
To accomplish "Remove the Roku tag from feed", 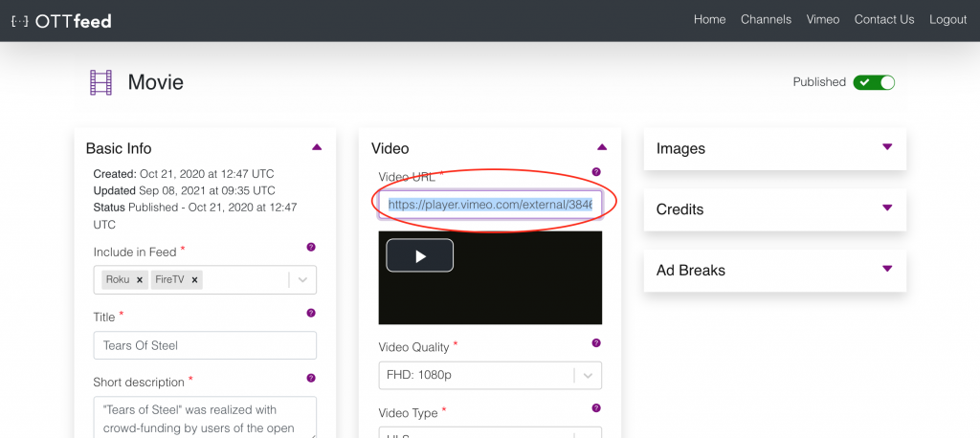I will pyautogui.click(x=139, y=280).
